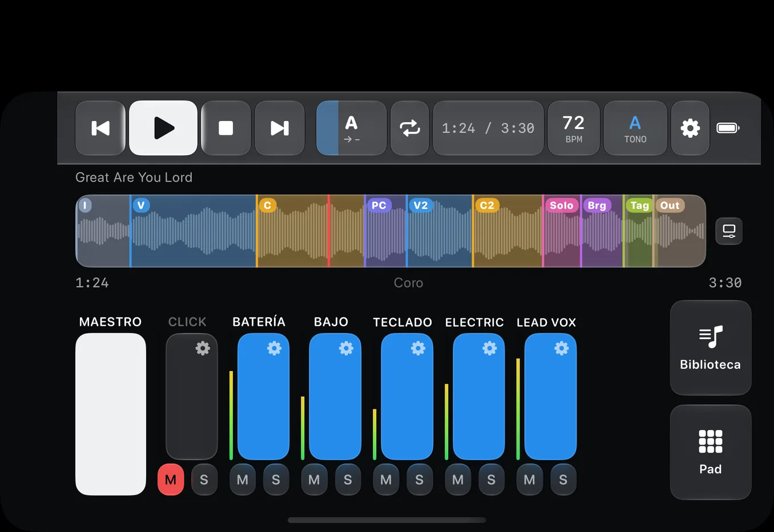Image resolution: width=774 pixels, height=532 pixels.
Task: Stop the playback
Action: pyautogui.click(x=226, y=128)
